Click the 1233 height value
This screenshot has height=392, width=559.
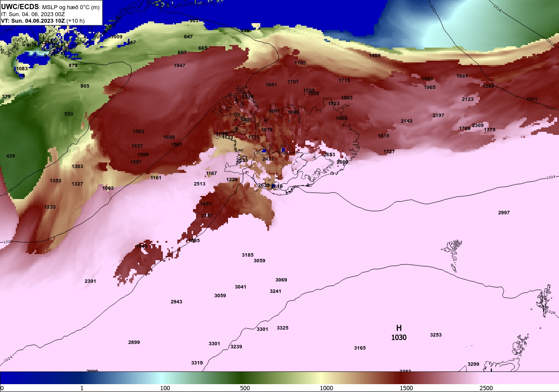pyautogui.click(x=50, y=207)
